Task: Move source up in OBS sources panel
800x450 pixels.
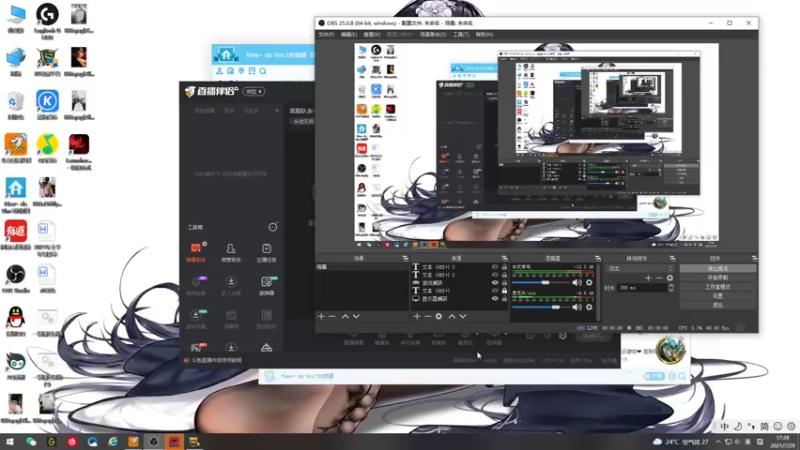Action: 452,316
